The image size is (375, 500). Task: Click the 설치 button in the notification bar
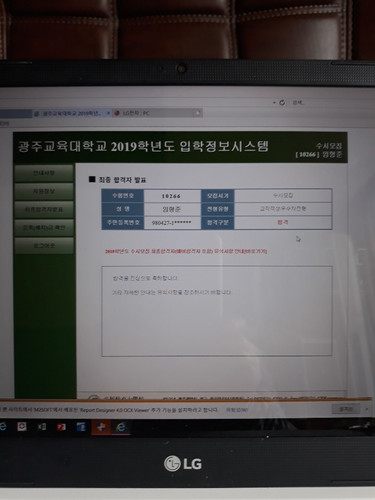[345, 409]
